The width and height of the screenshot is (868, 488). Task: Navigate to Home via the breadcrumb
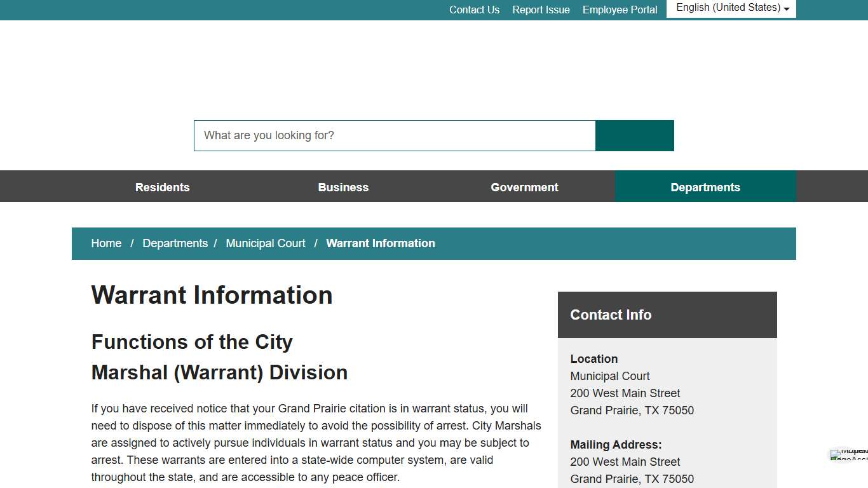coord(106,243)
